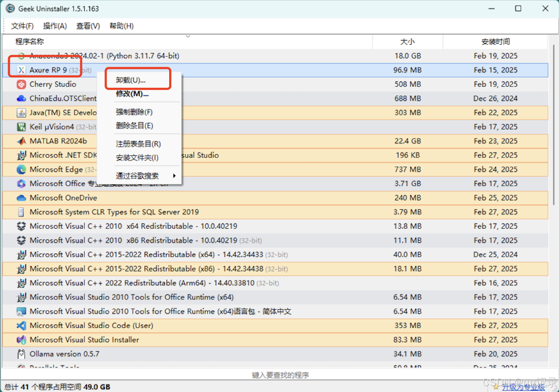Screen dimensions: 559x392
Task: Click the 22.4 GB size of MATLAB
Action: [408, 141]
